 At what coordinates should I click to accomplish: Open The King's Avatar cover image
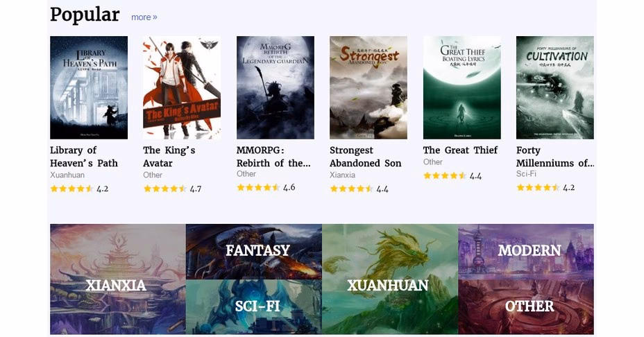click(x=182, y=87)
